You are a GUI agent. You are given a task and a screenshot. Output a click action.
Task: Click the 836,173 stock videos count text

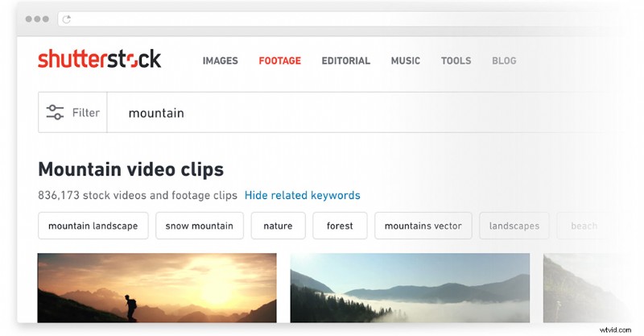(138, 195)
